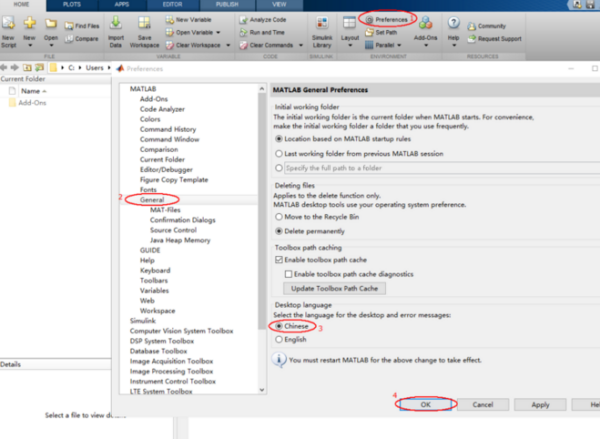This screenshot has width=600, height=439.
Task: Click the New plus icon
Action: tap(29, 23)
